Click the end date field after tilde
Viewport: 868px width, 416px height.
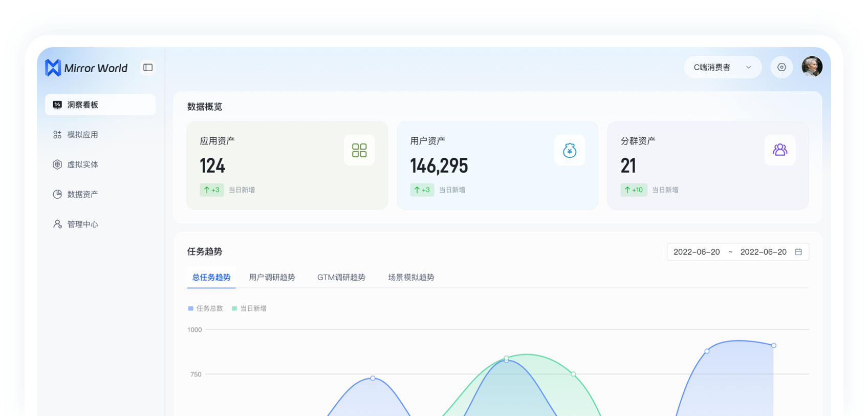[x=763, y=252]
